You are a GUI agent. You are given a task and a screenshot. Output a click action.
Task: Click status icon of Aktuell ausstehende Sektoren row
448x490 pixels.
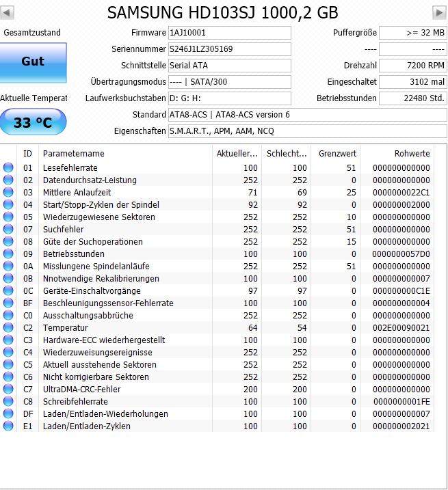8,364
